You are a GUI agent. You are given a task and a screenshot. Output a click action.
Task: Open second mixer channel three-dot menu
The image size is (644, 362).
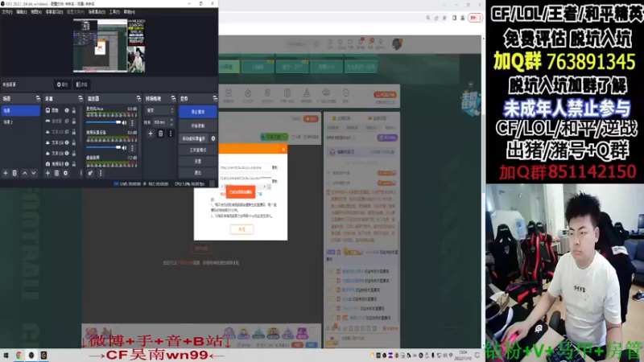coord(132,147)
